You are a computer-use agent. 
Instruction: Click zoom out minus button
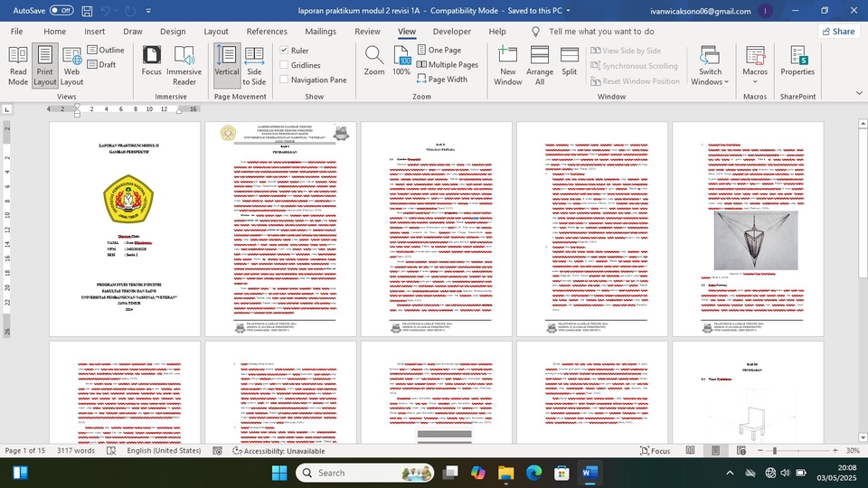click(760, 451)
